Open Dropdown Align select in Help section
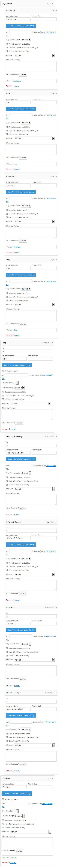 coord(20,388)
